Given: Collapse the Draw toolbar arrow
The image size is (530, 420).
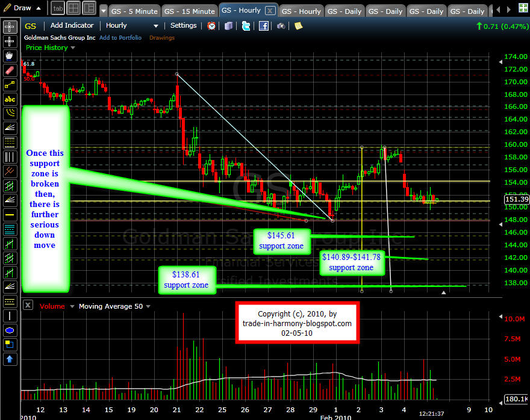Looking at the screenshot, I should tap(39, 8).
